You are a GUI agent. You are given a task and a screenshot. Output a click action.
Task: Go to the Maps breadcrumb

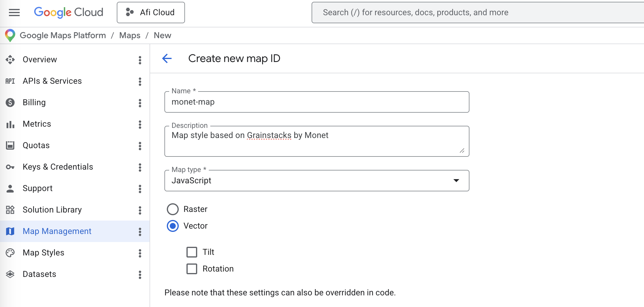(130, 35)
